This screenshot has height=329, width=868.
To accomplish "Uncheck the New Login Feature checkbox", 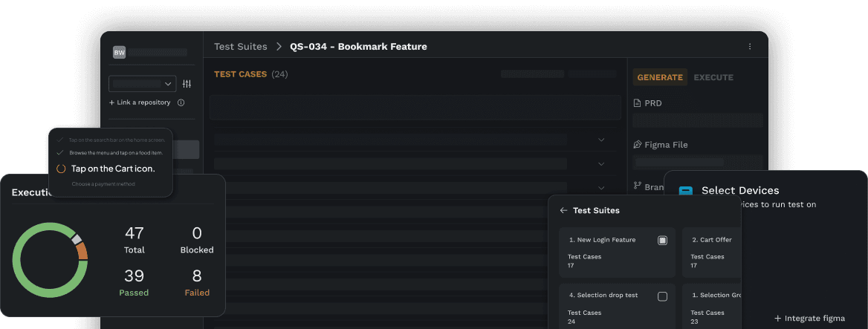I will 662,240.
